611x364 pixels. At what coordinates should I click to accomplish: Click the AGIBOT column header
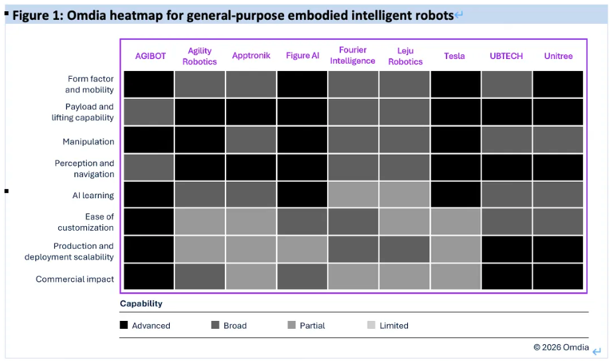pos(151,56)
